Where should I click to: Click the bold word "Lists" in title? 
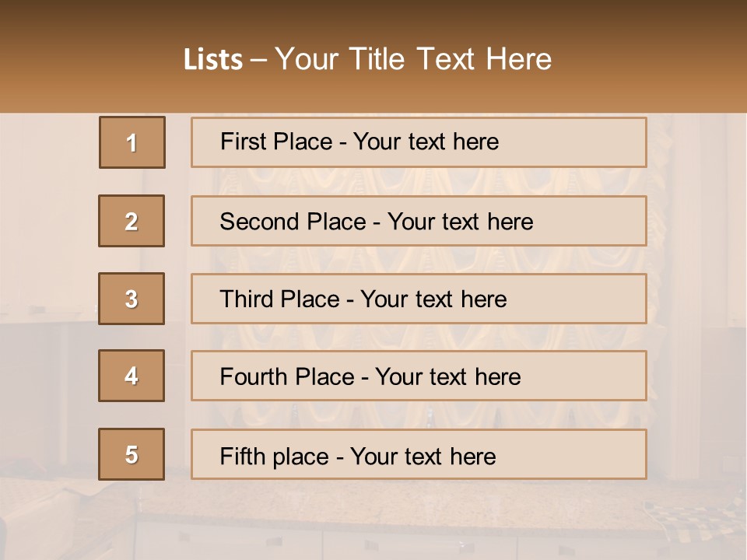tap(213, 59)
